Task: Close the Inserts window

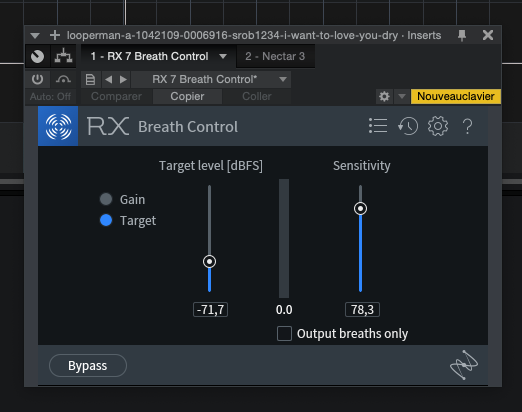Action: 488,35
